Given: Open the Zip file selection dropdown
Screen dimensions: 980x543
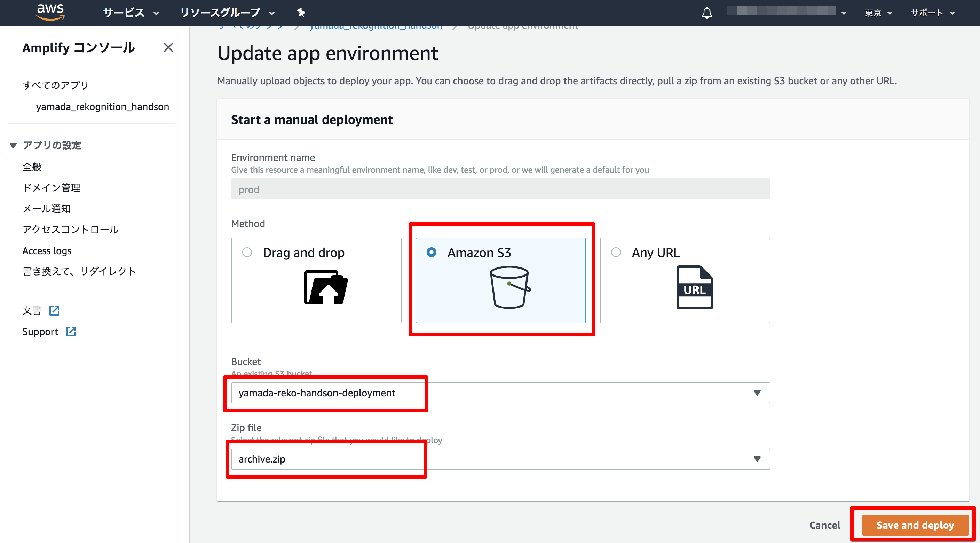Looking at the screenshot, I should (500, 459).
